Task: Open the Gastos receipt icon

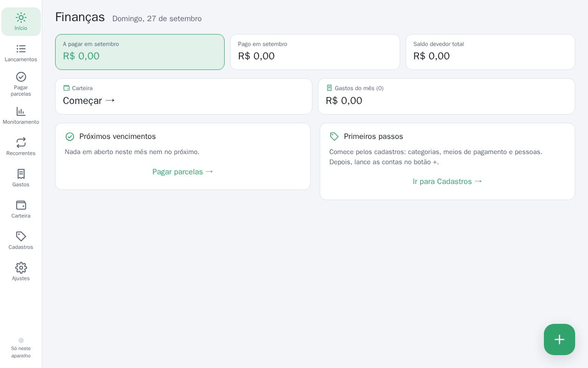Action: click(x=21, y=174)
